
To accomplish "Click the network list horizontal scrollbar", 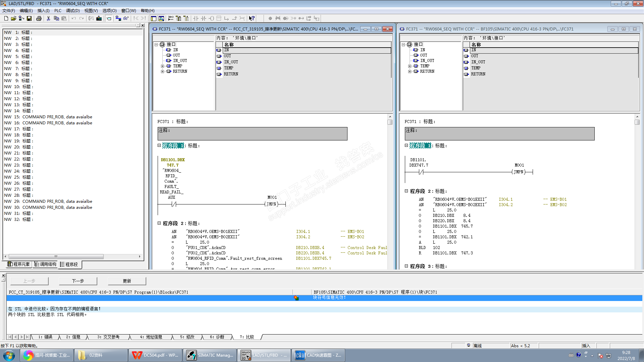I will coord(56,256).
